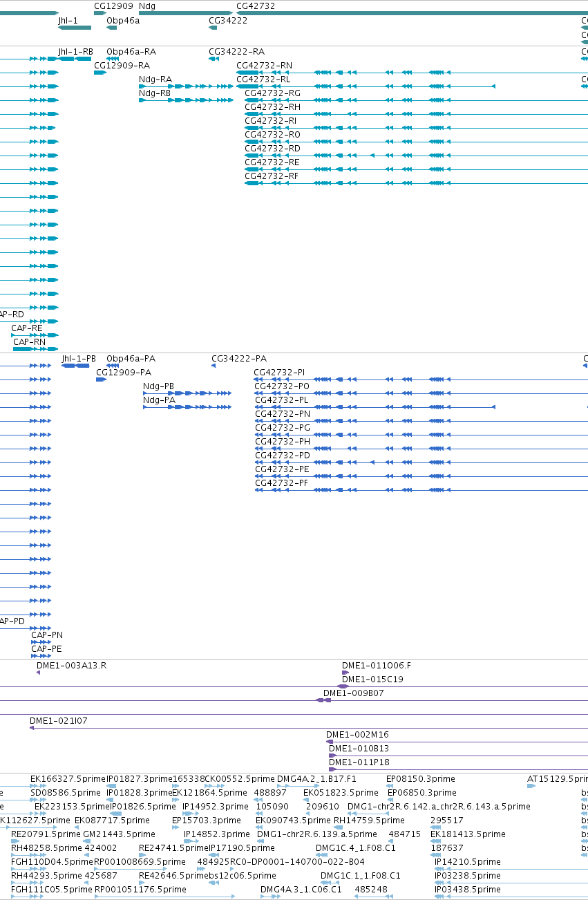This screenshot has height=900, width=588.
Task: Select the CG42732-PN protein label
Action: click(x=283, y=414)
